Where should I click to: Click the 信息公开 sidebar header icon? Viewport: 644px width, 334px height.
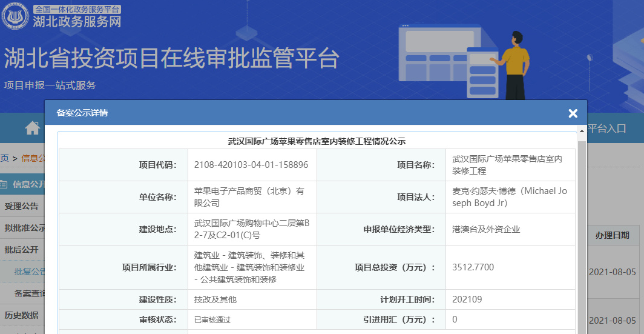[5, 184]
